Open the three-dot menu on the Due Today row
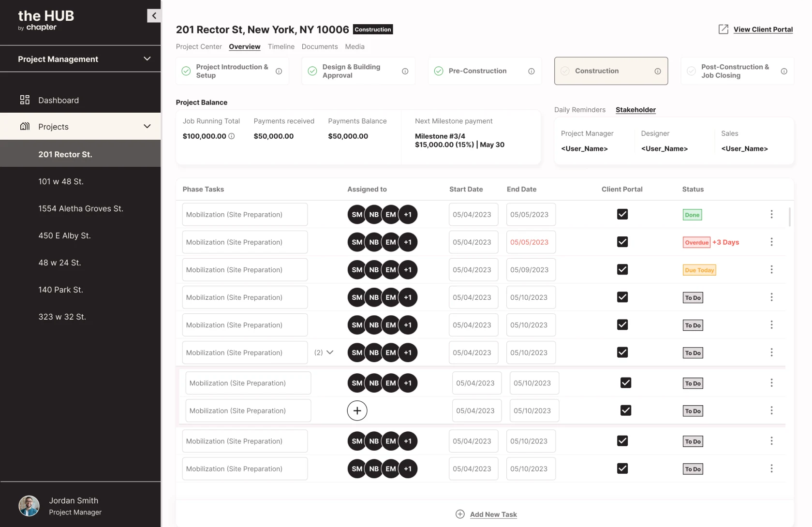This screenshot has height=527, width=812. [771, 269]
